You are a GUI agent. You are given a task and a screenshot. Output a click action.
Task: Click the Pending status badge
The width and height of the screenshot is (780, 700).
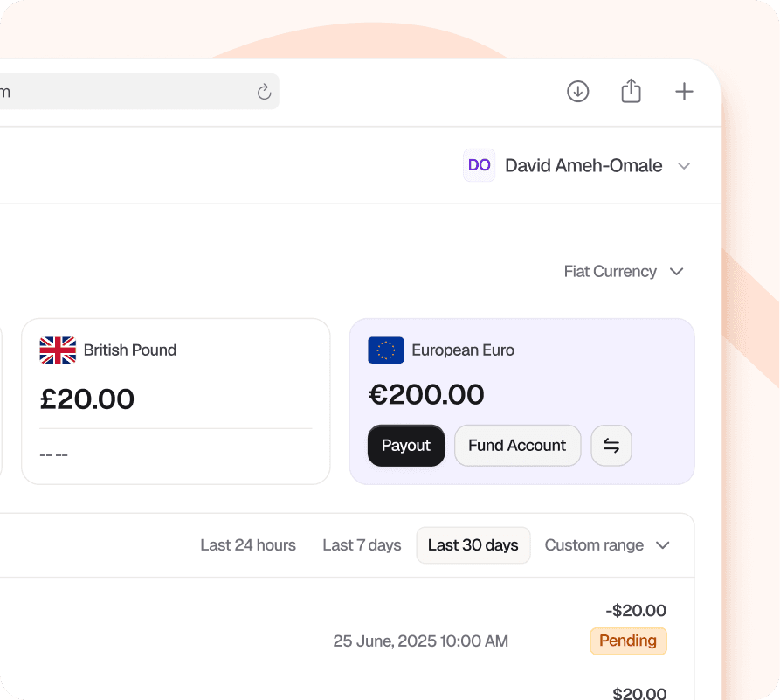pos(628,641)
